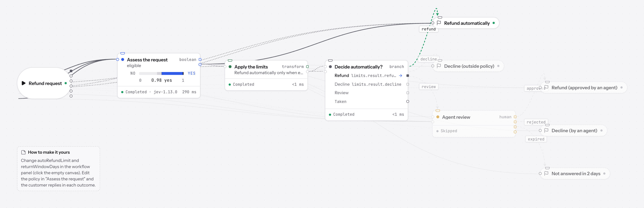Image resolution: width=644 pixels, height=208 pixels.
Task: Click the output port on the Decline branch row
Action: point(407,84)
